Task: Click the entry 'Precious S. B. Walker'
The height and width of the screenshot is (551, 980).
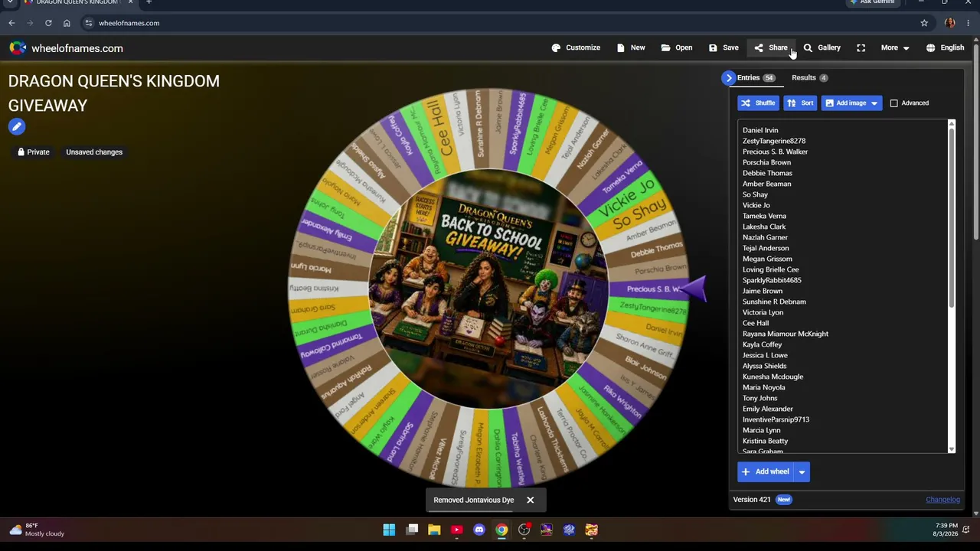Action: 775,152
